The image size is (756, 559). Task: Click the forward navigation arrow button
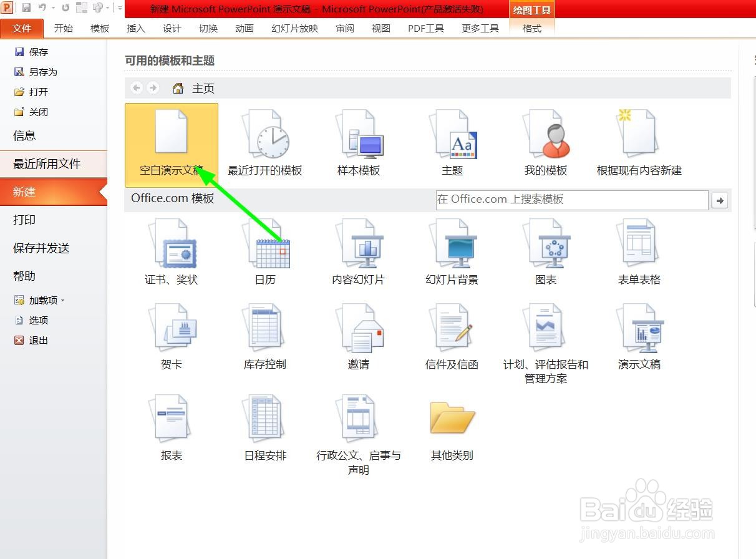(x=152, y=88)
